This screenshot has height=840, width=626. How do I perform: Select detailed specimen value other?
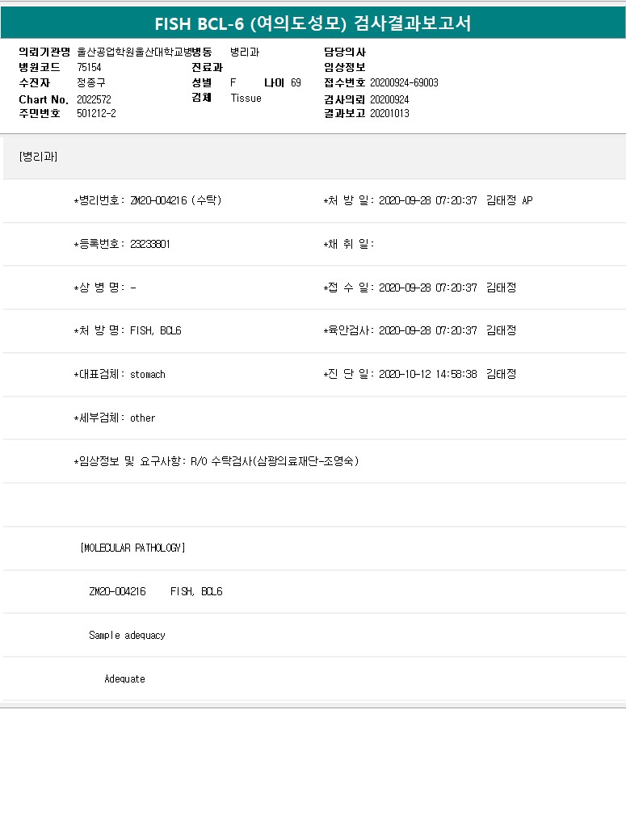(x=142, y=418)
